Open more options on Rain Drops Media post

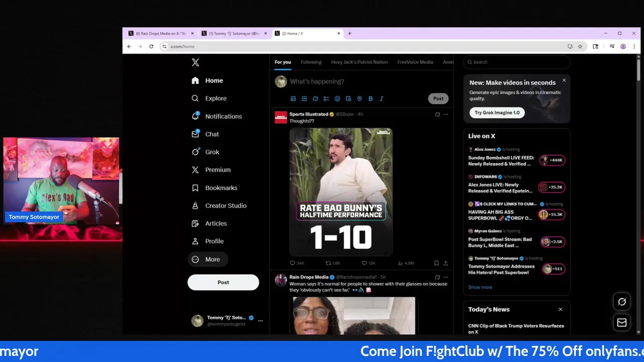tap(446, 277)
